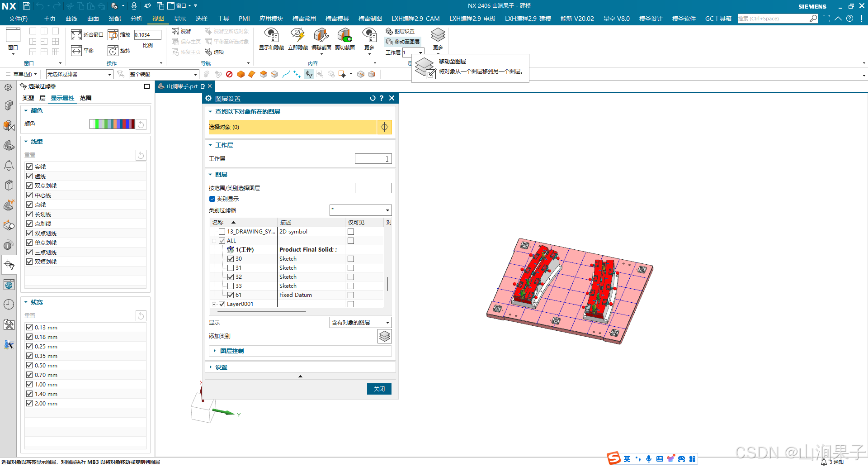Open the 菜单(M) menu button
This screenshot has width=868, height=467.
point(21,74)
